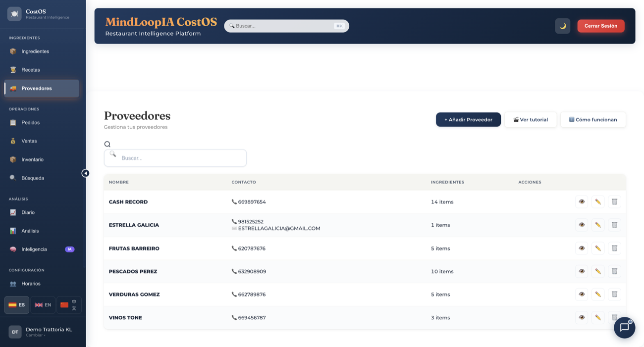
Task: Open Pedidos in the sidebar
Action: (42, 122)
